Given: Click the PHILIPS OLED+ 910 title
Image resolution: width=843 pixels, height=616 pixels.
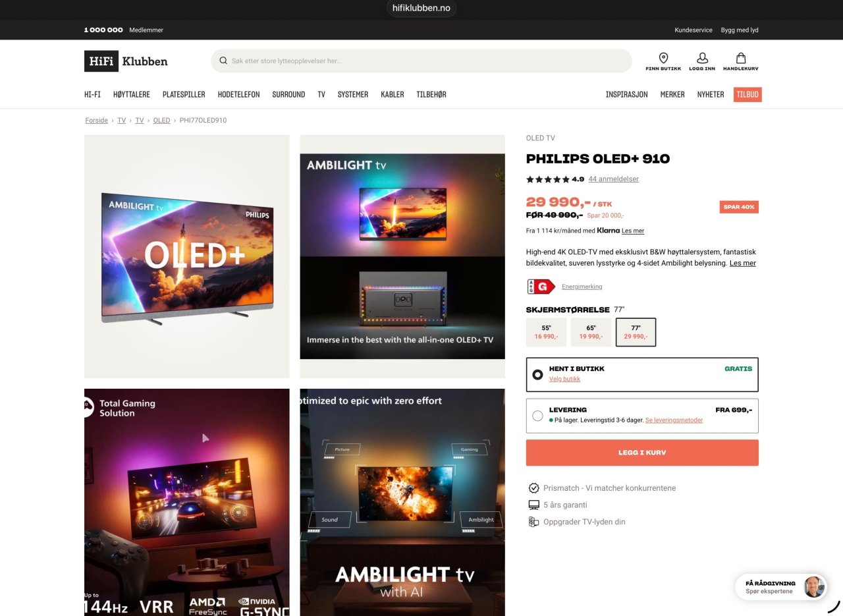Looking at the screenshot, I should [x=598, y=159].
